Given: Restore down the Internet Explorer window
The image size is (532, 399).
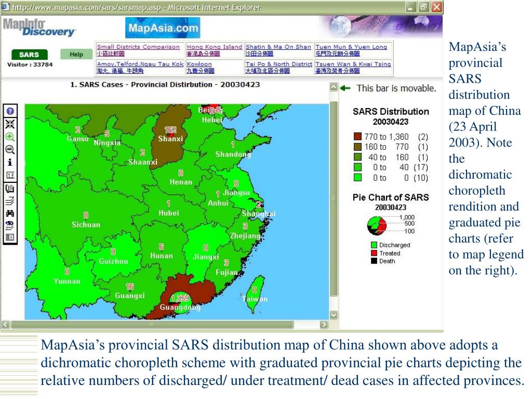Looking at the screenshot, I should [423, 7].
